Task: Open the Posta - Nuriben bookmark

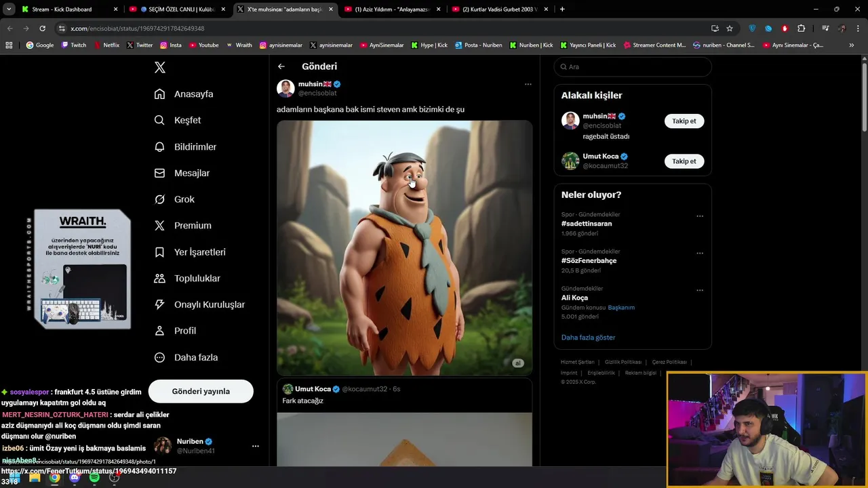Action: [479, 45]
